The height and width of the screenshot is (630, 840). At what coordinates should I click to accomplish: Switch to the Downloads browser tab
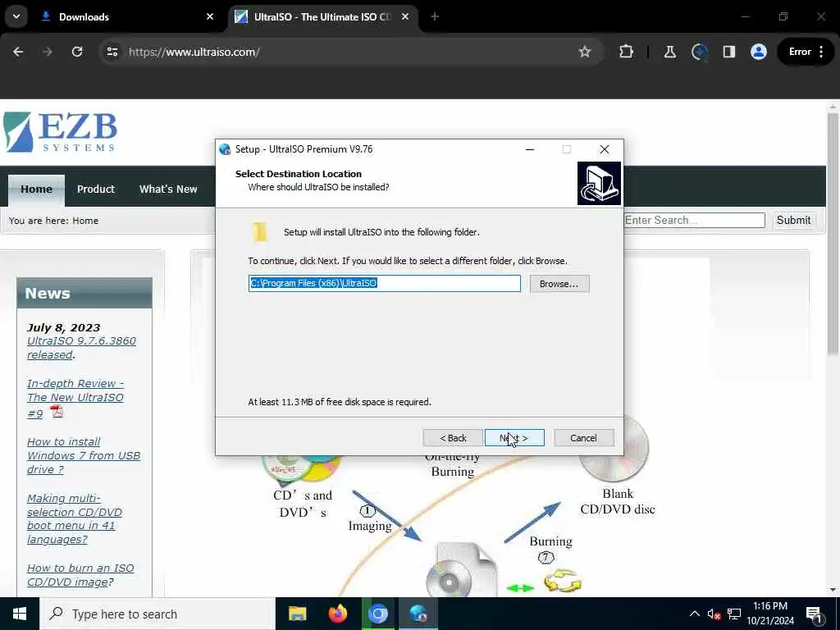(x=129, y=17)
